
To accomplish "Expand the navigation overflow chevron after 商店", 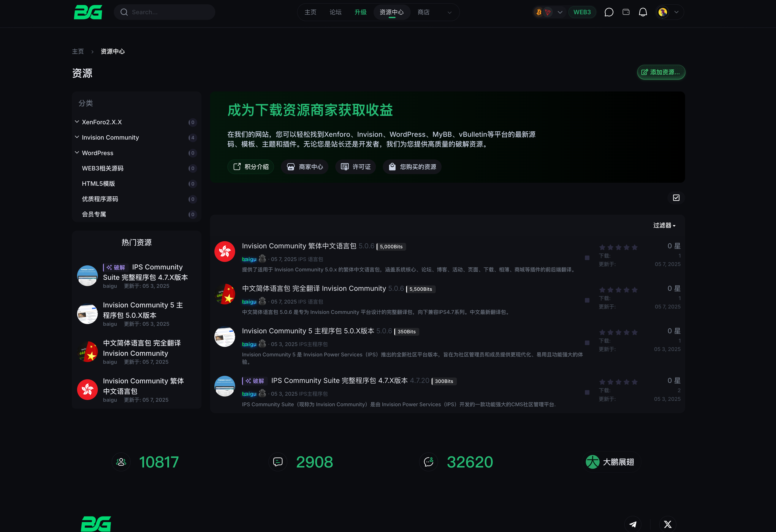I will 450,13.
